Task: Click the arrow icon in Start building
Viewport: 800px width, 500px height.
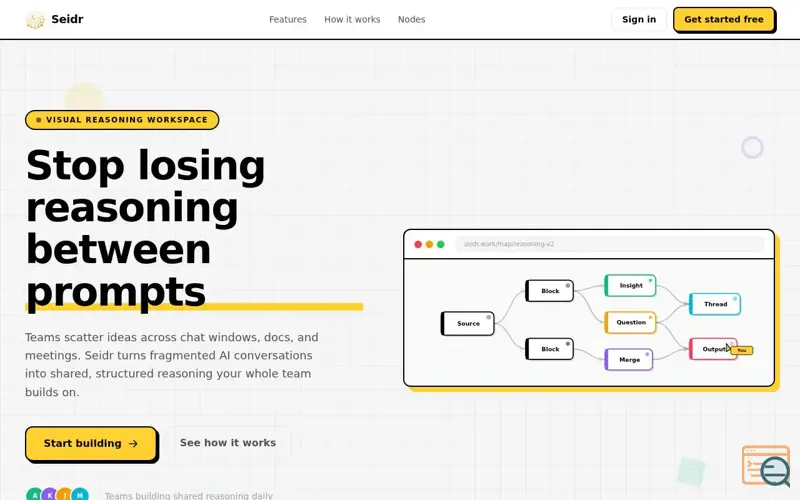Action: tap(133, 444)
